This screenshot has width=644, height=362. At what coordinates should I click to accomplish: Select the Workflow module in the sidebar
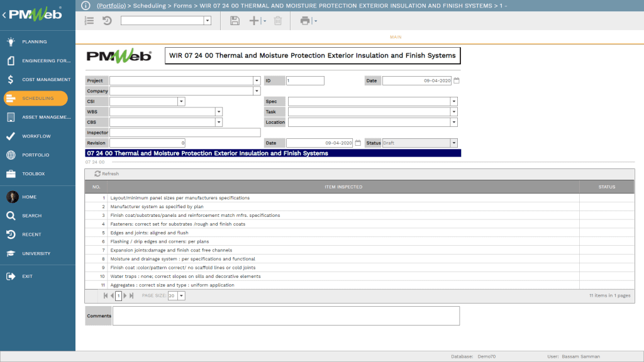coord(38,136)
